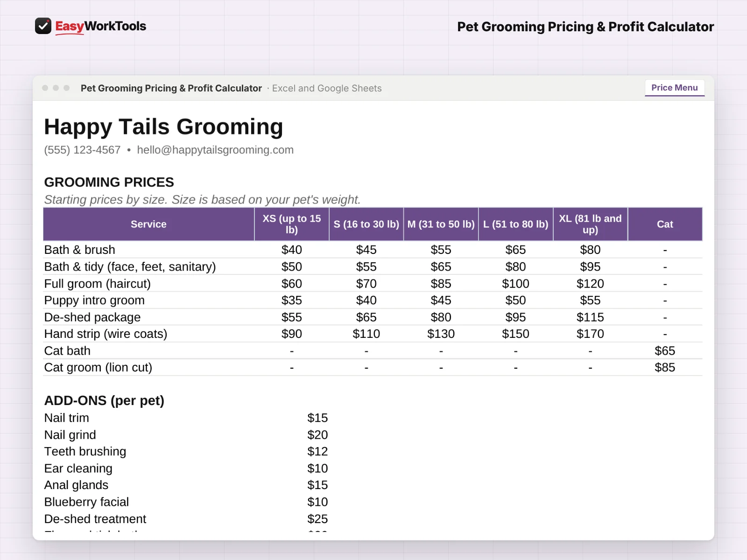Click the phone number (555) 123-4567
747x560 pixels.
[x=82, y=150]
